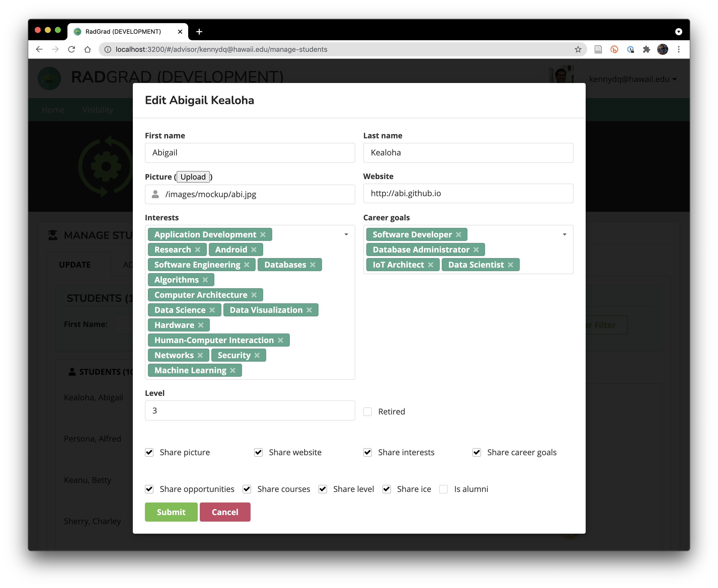Uncheck the Share courses checkbox
Viewport: 718px width, 588px height.
(247, 489)
